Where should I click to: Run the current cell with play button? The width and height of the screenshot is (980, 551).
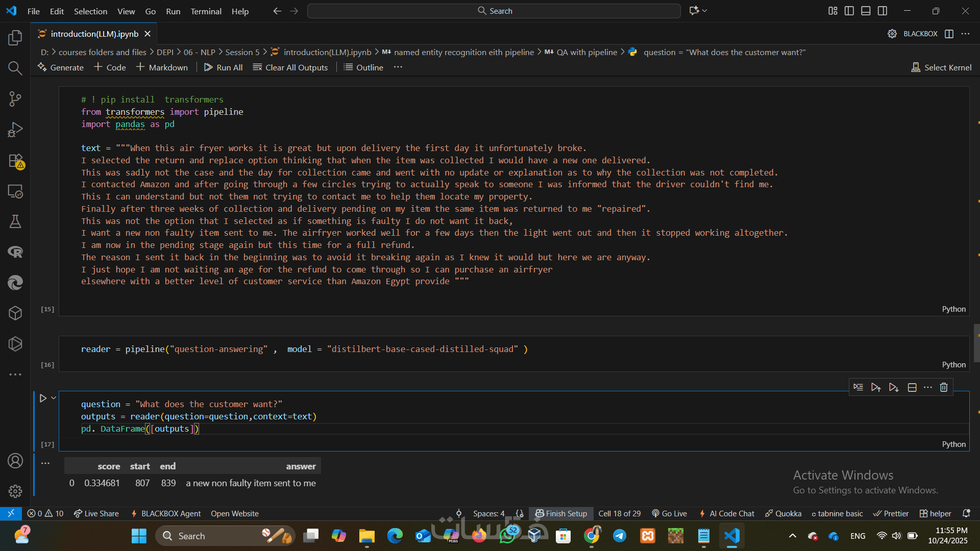click(43, 398)
